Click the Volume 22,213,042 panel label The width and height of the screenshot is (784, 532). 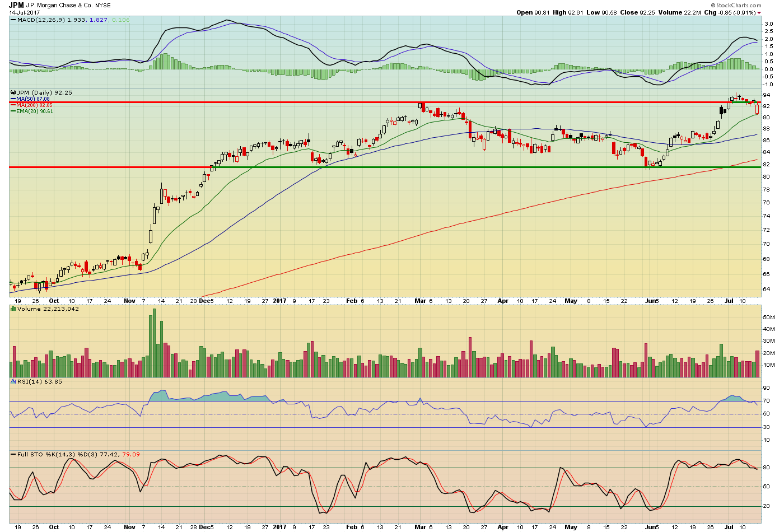click(x=48, y=309)
